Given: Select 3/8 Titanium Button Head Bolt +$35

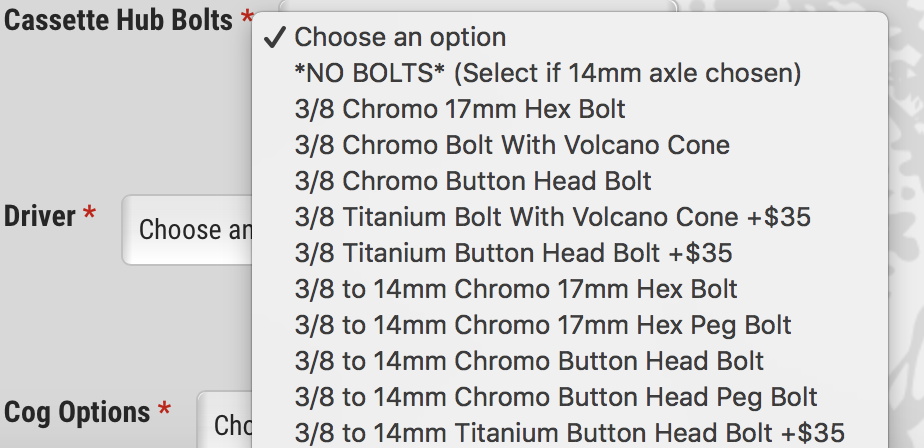Looking at the screenshot, I should [x=514, y=253].
